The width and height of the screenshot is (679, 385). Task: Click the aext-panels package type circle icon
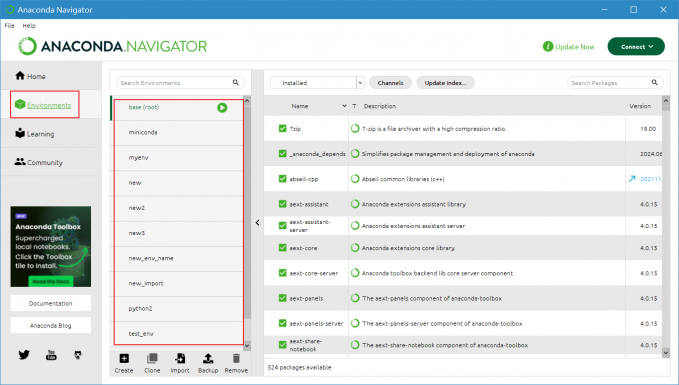355,298
